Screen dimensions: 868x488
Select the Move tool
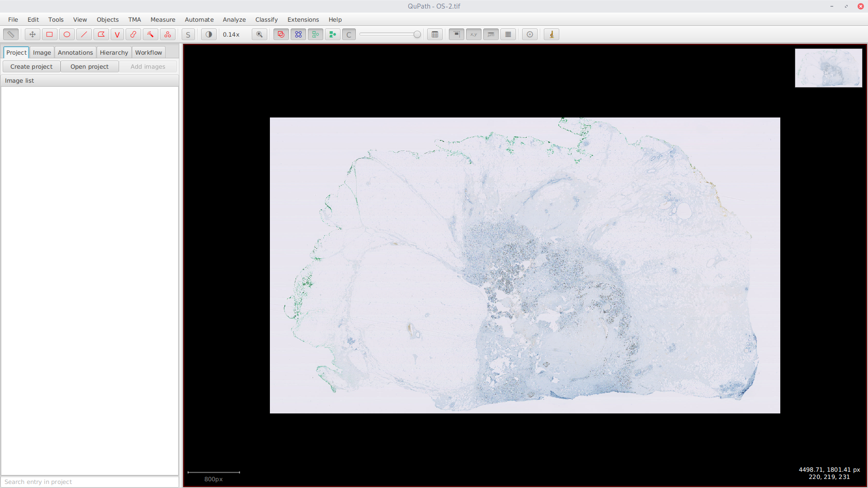click(33, 34)
